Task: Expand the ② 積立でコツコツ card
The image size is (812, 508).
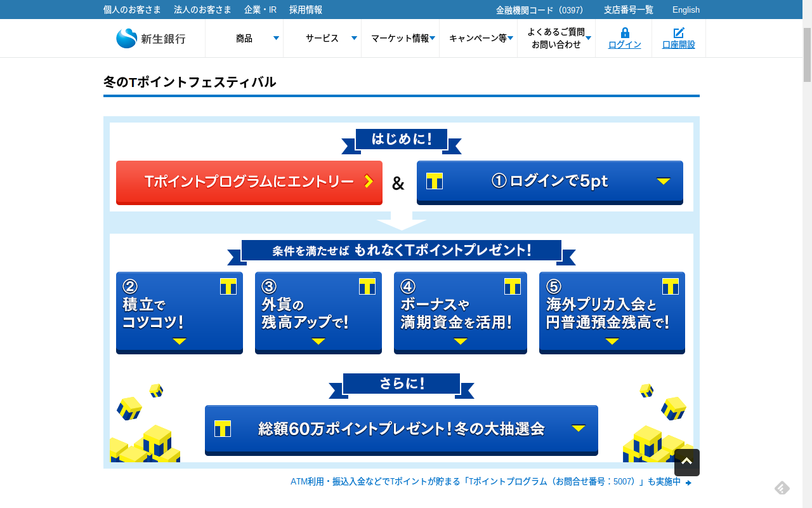Action: tap(180, 312)
